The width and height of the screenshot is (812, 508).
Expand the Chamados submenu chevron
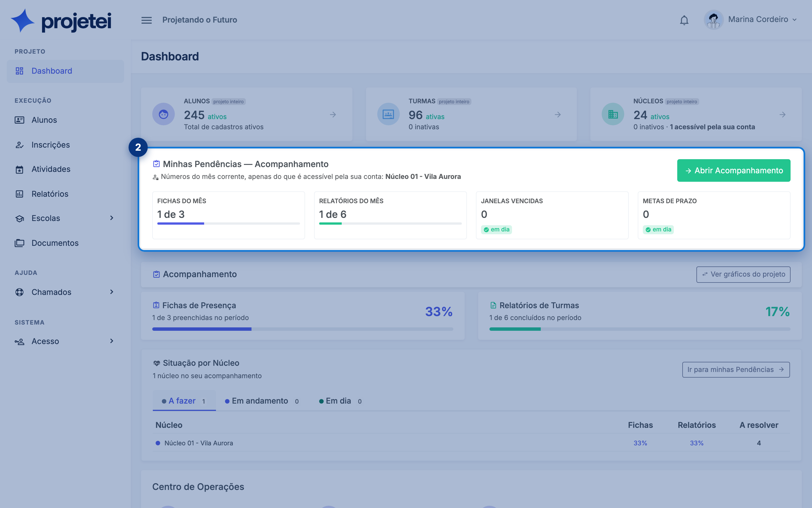pos(112,292)
